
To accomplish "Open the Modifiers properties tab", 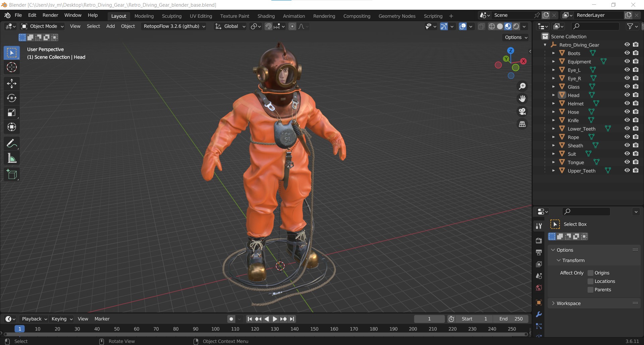I will click(539, 314).
